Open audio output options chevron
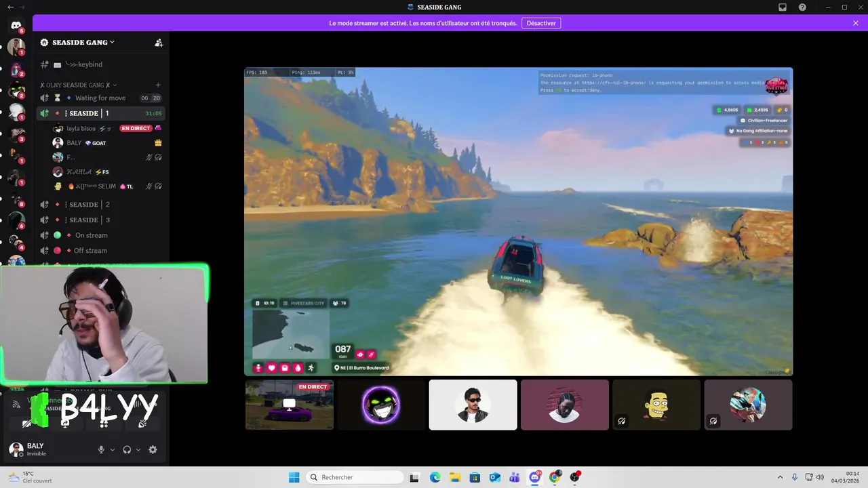The image size is (868, 488). click(138, 449)
